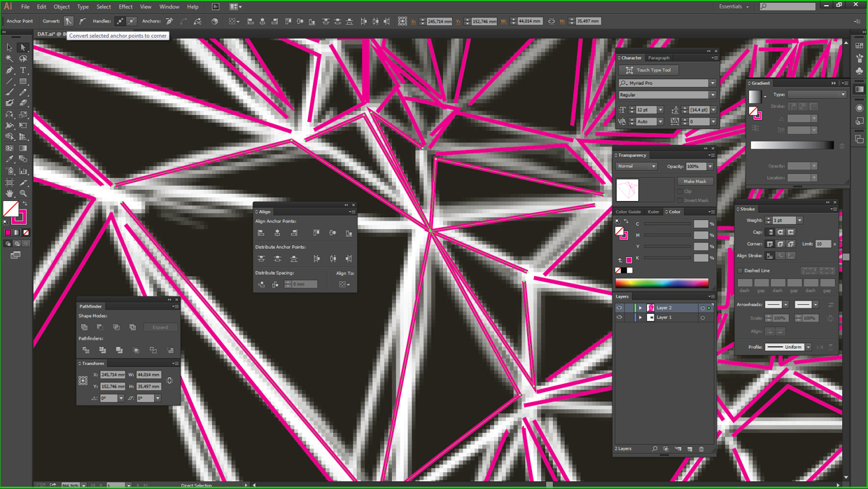Pick a color from the spectrum bar
The height and width of the screenshot is (489, 868).
pos(661,283)
